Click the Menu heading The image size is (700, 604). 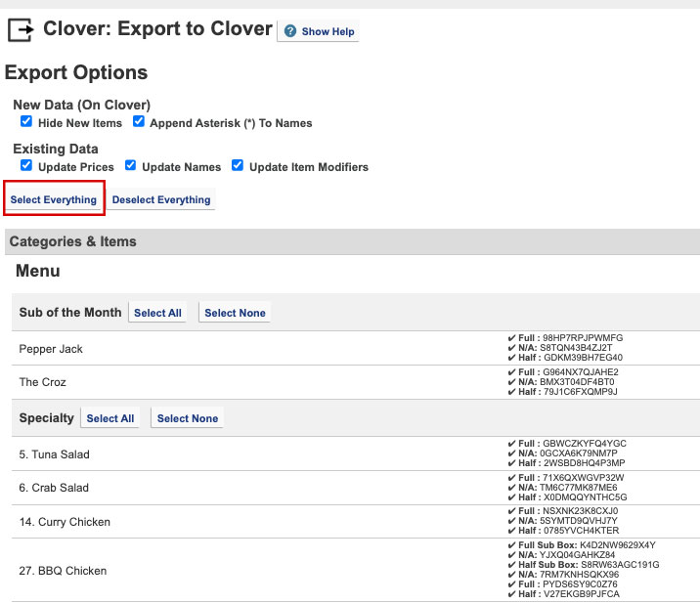point(38,271)
